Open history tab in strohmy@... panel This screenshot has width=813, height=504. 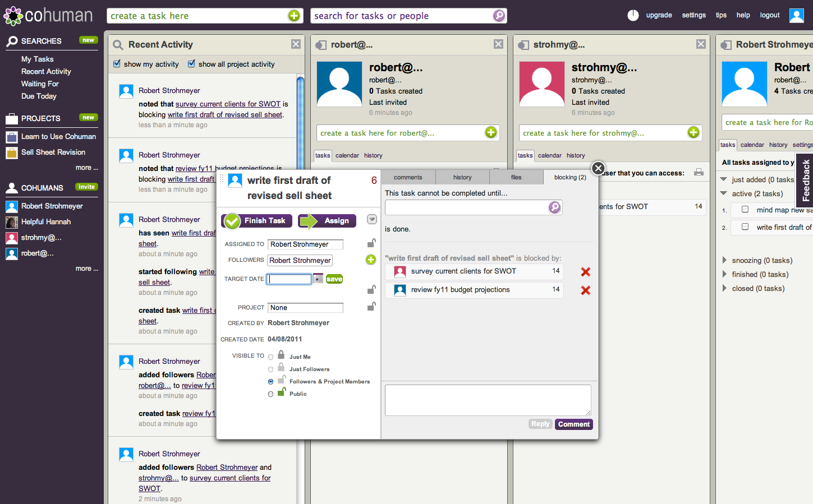pos(576,155)
